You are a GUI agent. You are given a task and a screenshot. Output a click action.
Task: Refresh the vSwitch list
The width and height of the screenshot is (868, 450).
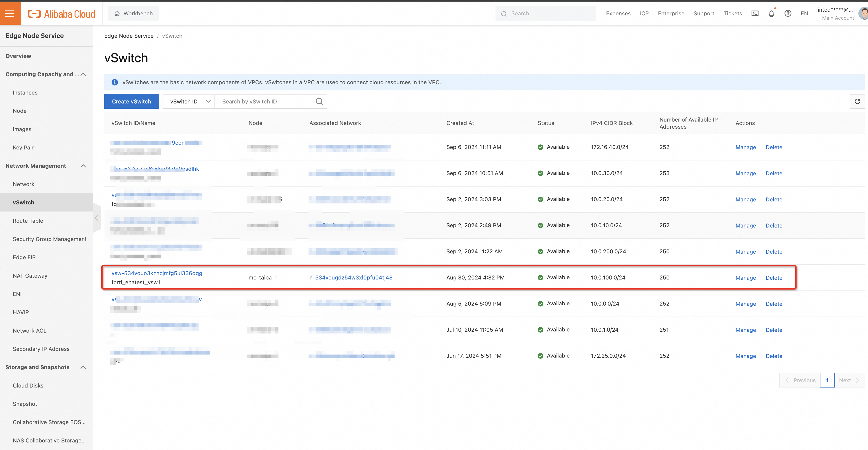click(x=857, y=102)
